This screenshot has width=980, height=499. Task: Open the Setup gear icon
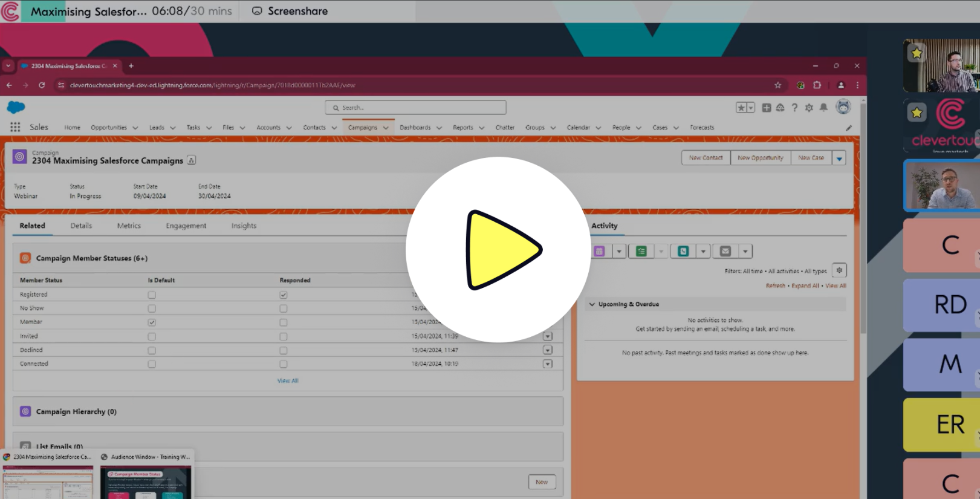coord(809,108)
